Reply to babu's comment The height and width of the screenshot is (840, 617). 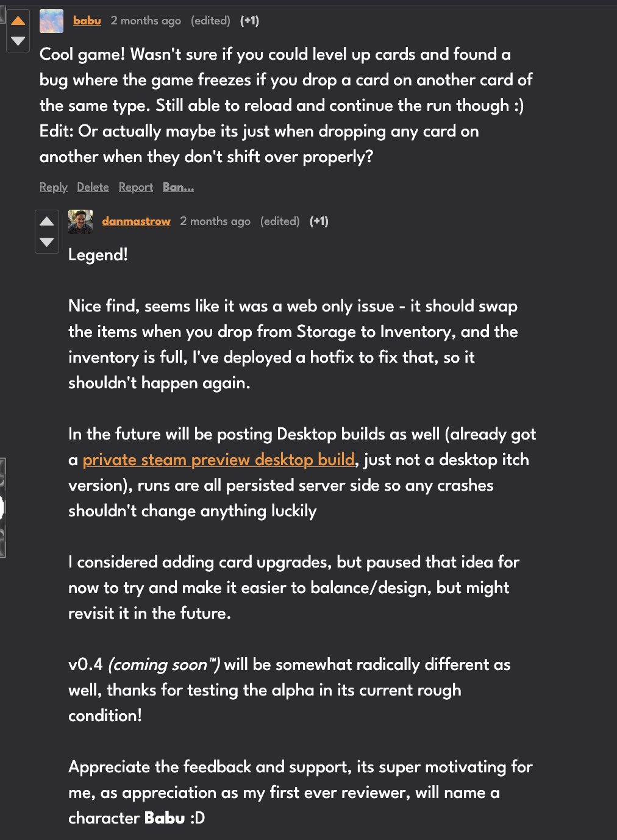point(53,187)
